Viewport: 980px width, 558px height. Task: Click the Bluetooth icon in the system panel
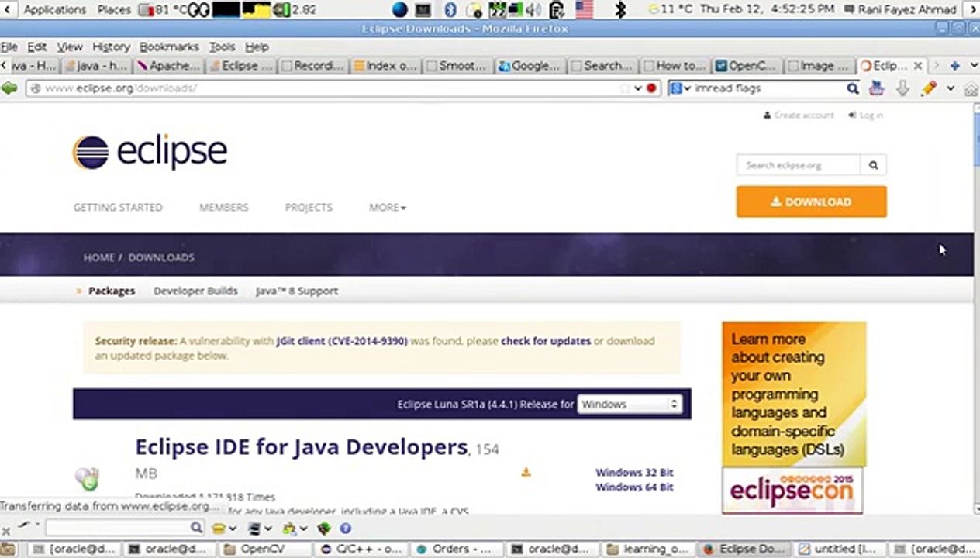pos(450,9)
